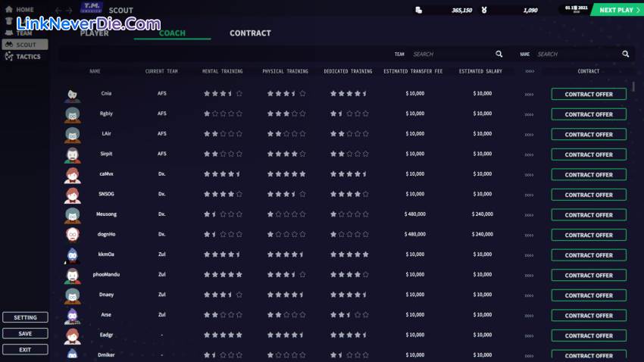644x362 pixels.
Task: Select coach Meusong's avatar icon
Action: click(x=73, y=215)
